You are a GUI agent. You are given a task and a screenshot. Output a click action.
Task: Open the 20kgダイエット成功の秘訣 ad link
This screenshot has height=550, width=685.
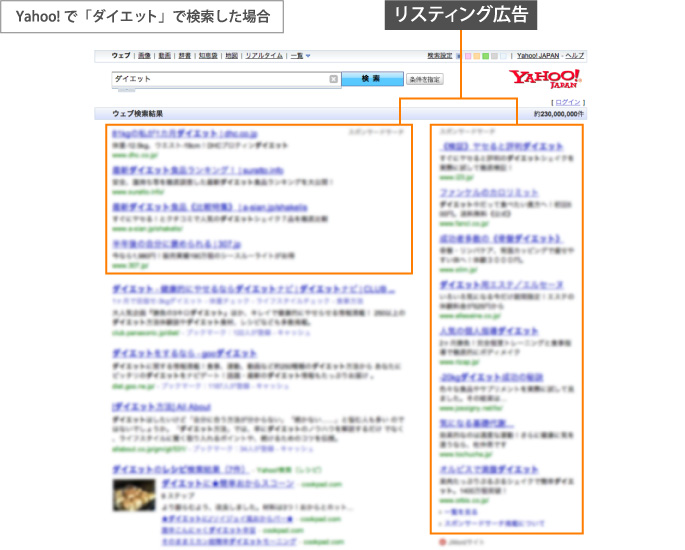point(491,377)
